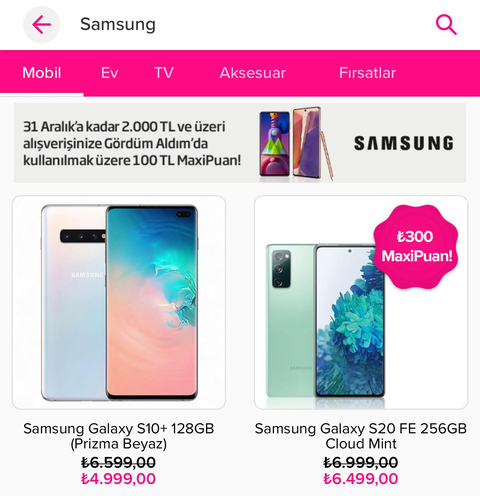Viewport: 480px width, 496px height.
Task: Tap the ₺6.499,00 discounted price
Action: point(361,479)
